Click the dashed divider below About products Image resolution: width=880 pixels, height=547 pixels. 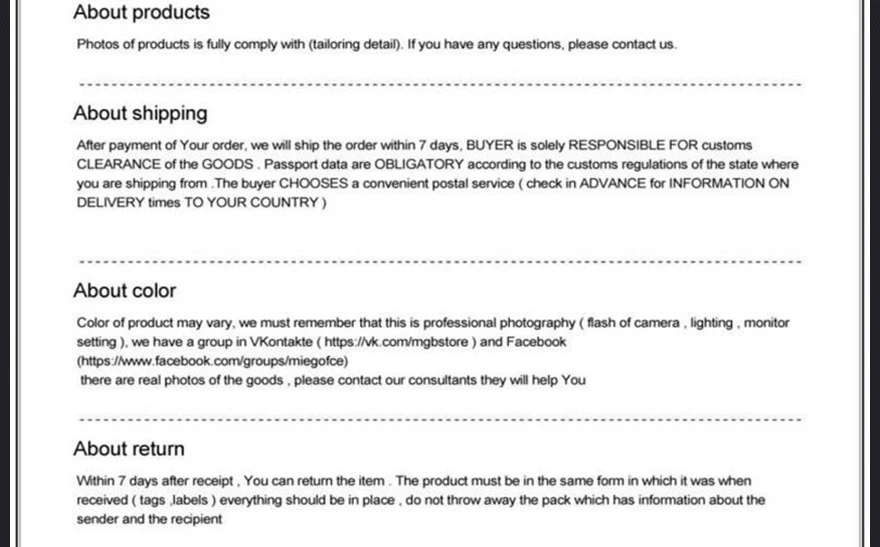[441, 85]
